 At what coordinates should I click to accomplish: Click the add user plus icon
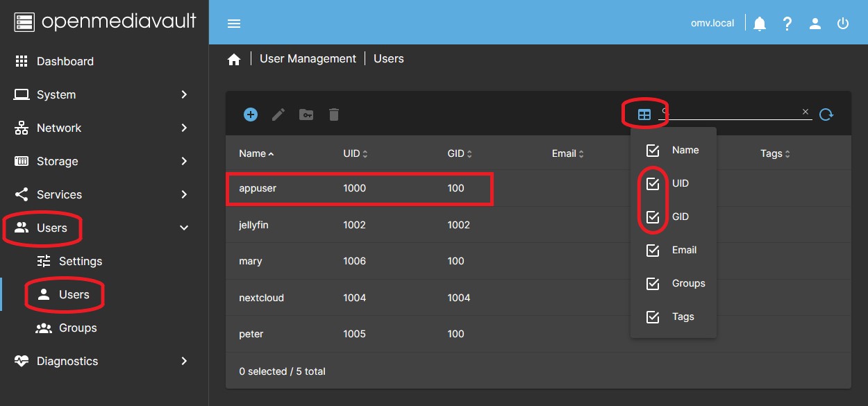[x=251, y=115]
